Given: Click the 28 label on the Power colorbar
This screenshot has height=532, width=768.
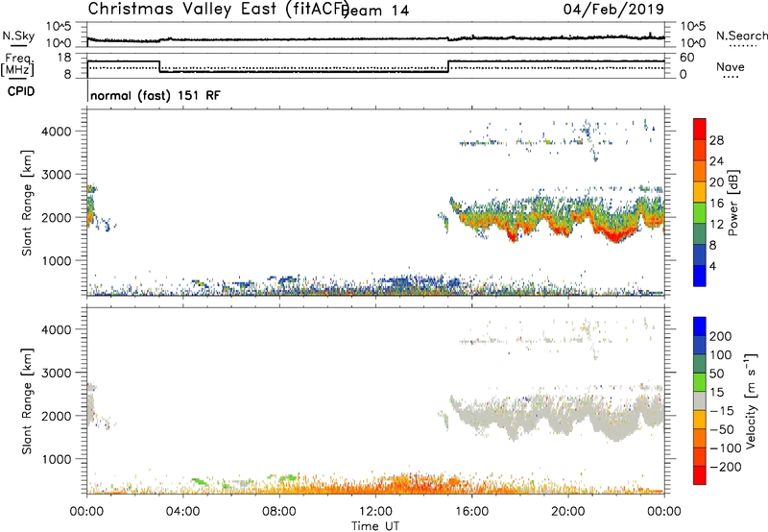Looking at the screenshot, I should pyautogui.click(x=716, y=140).
